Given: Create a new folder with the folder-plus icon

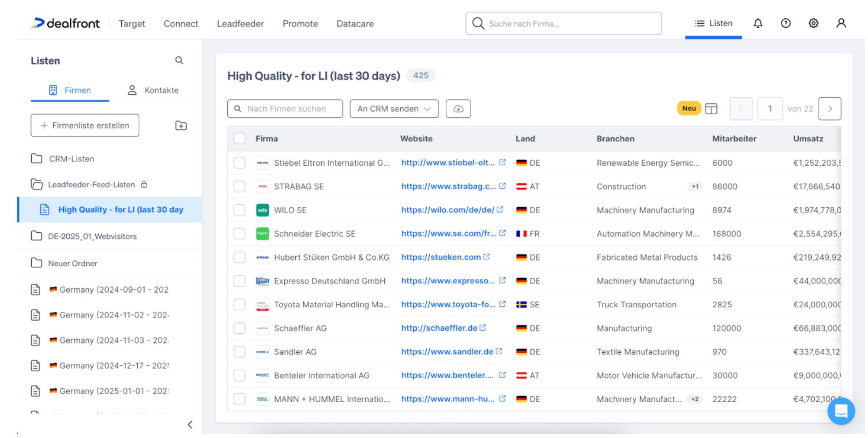Looking at the screenshot, I should (x=181, y=126).
